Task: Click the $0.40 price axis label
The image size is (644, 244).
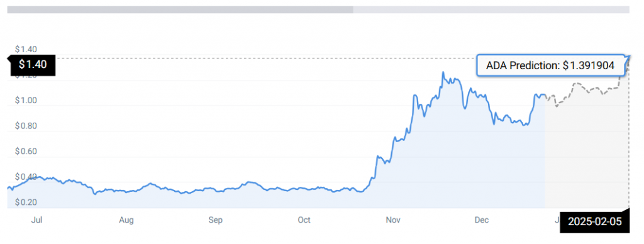Action: [26, 177]
